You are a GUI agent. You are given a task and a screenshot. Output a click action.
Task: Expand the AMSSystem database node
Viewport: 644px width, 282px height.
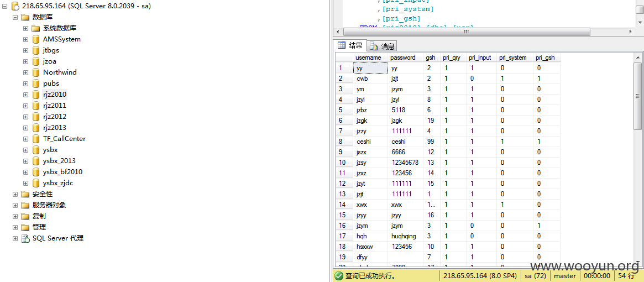pos(25,39)
